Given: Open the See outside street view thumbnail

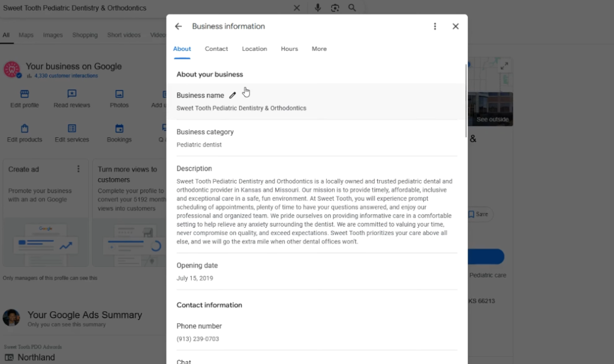Looking at the screenshot, I should coord(490,109).
